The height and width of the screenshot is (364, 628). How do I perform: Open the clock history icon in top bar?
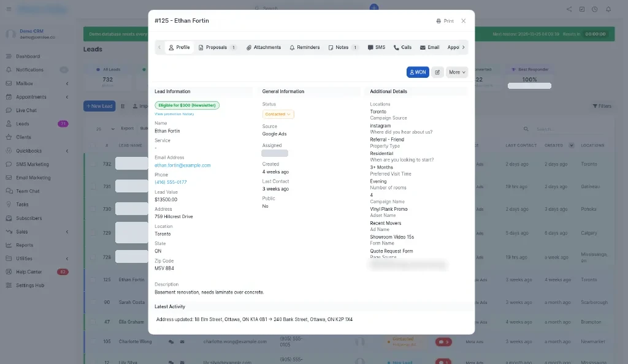(595, 9)
